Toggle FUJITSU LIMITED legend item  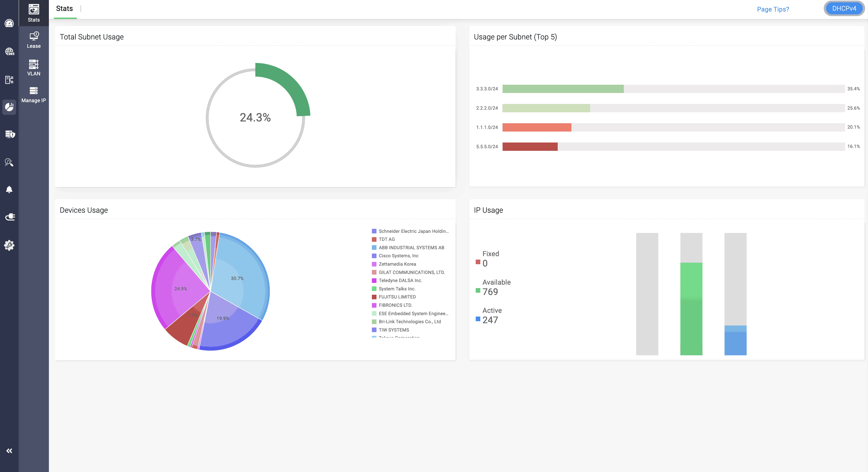pyautogui.click(x=397, y=297)
